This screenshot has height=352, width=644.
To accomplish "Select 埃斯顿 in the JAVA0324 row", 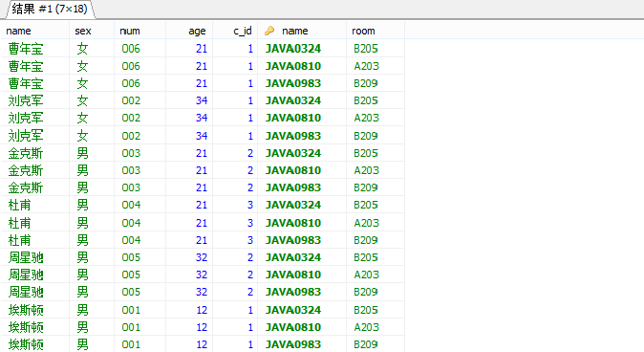I will click(x=26, y=310).
